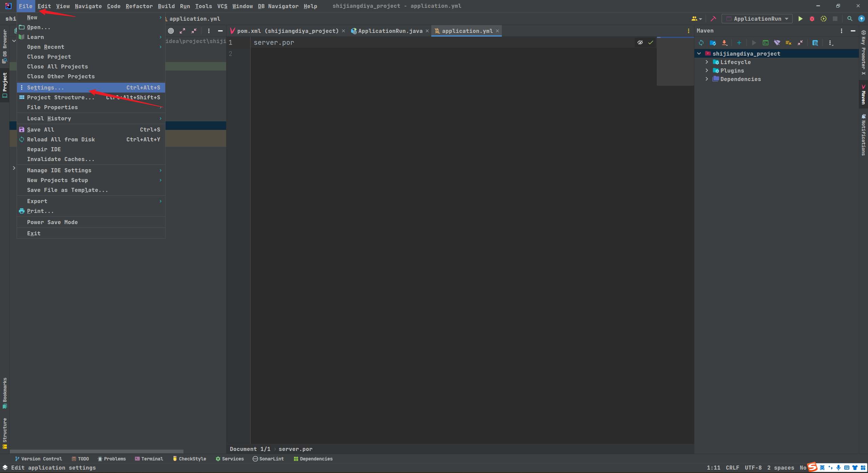
Task: Click Save All in File menu
Action: [91, 130]
